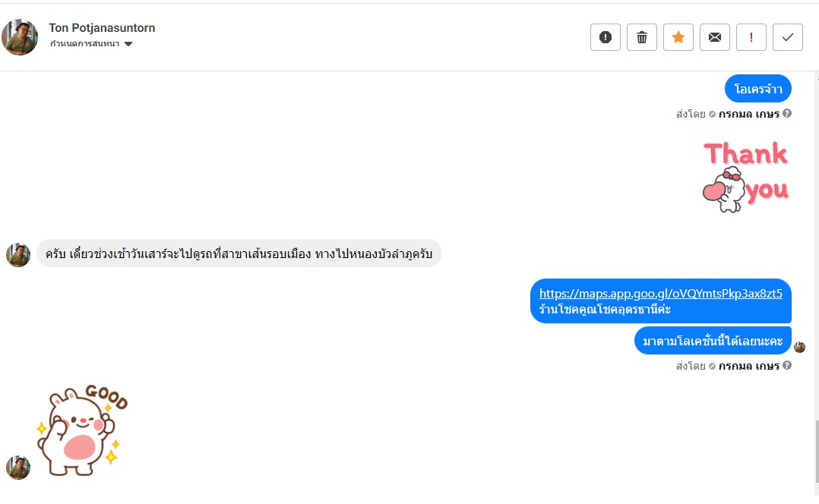
Task: Mark conversation done with checkmark icon
Action: [788, 37]
